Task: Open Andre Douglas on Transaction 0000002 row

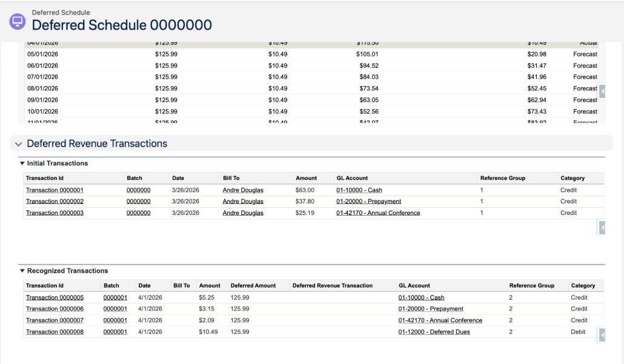Action: pyautogui.click(x=243, y=201)
